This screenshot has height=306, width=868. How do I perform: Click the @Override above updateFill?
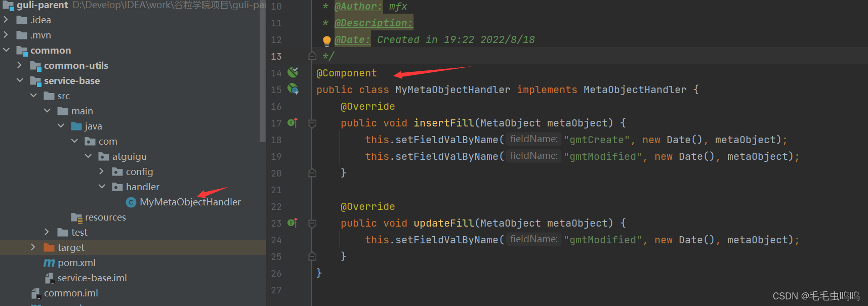[x=368, y=206]
